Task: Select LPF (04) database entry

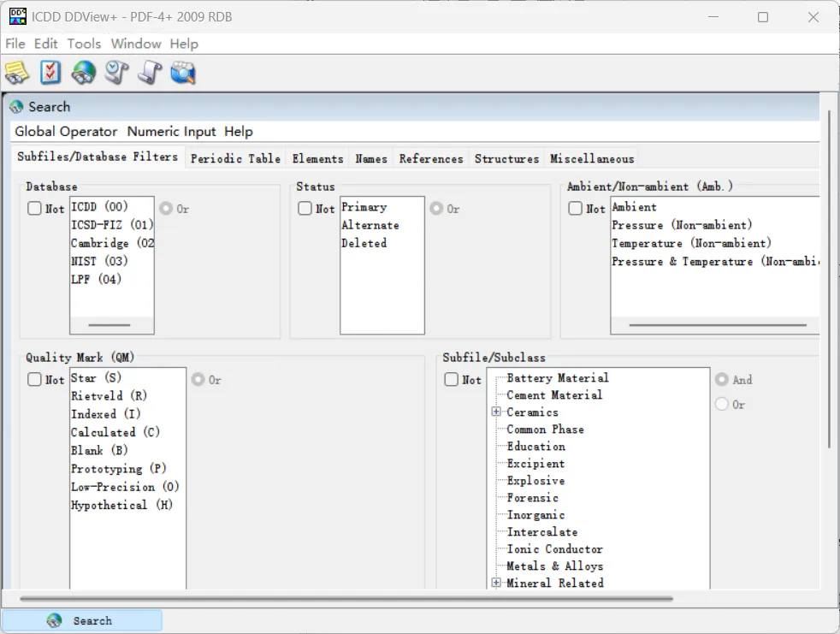Action: (97, 279)
